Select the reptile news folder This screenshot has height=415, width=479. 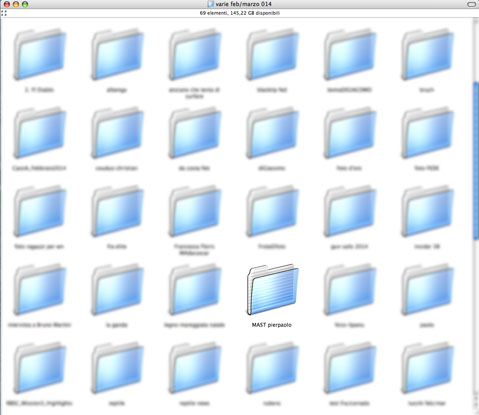(x=195, y=368)
